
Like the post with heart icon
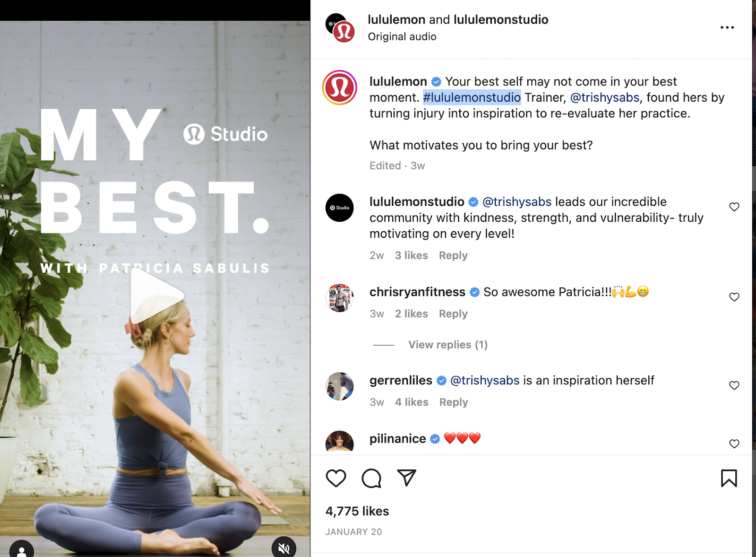(336, 478)
